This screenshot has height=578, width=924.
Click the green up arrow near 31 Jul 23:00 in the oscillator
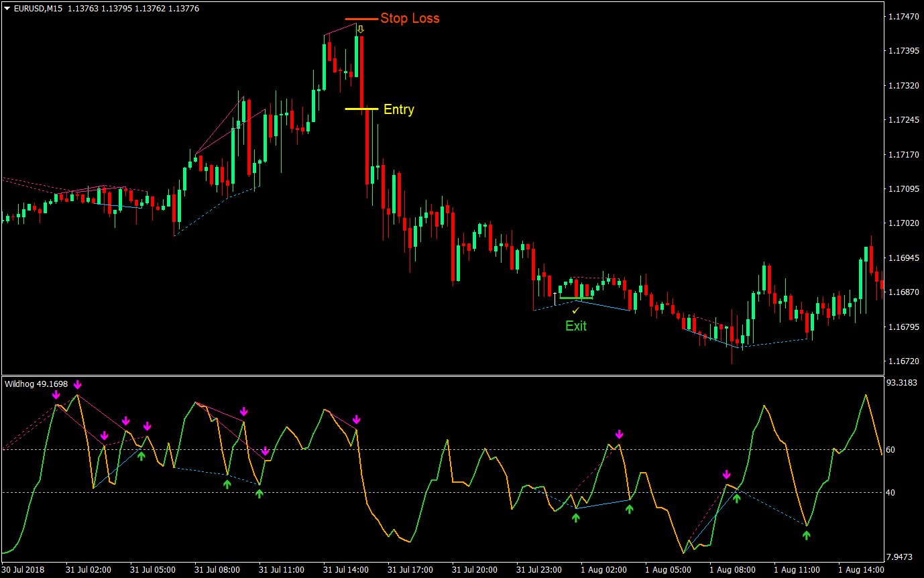coord(575,516)
